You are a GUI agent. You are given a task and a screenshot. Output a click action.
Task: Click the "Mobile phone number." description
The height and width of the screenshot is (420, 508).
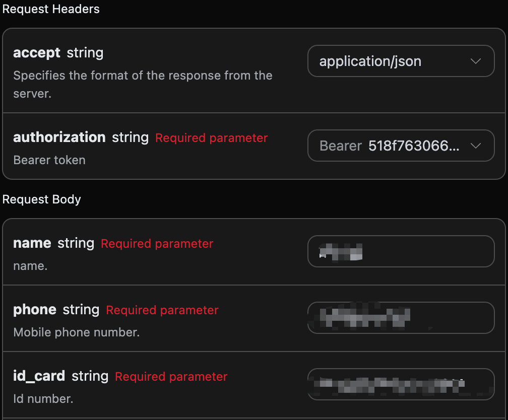click(76, 332)
